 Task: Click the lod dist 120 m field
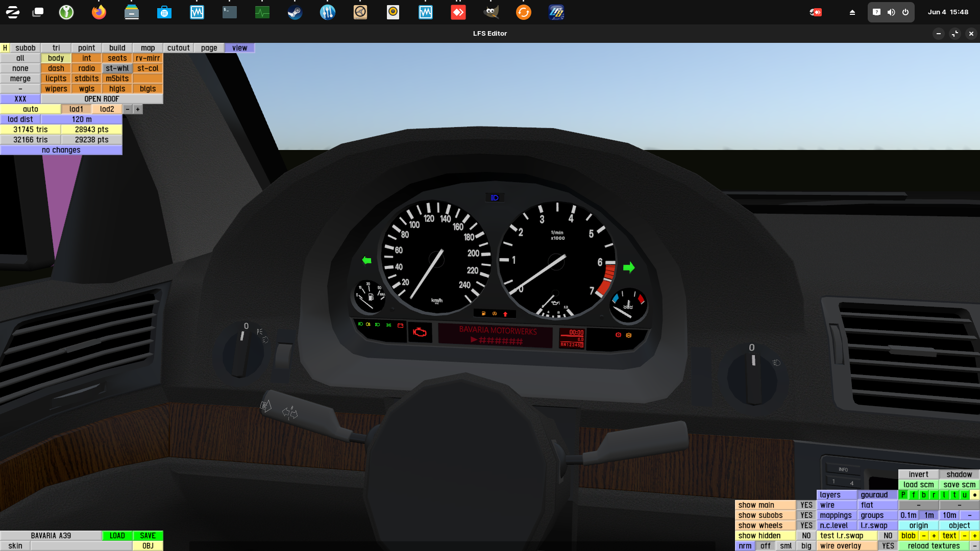[82, 119]
